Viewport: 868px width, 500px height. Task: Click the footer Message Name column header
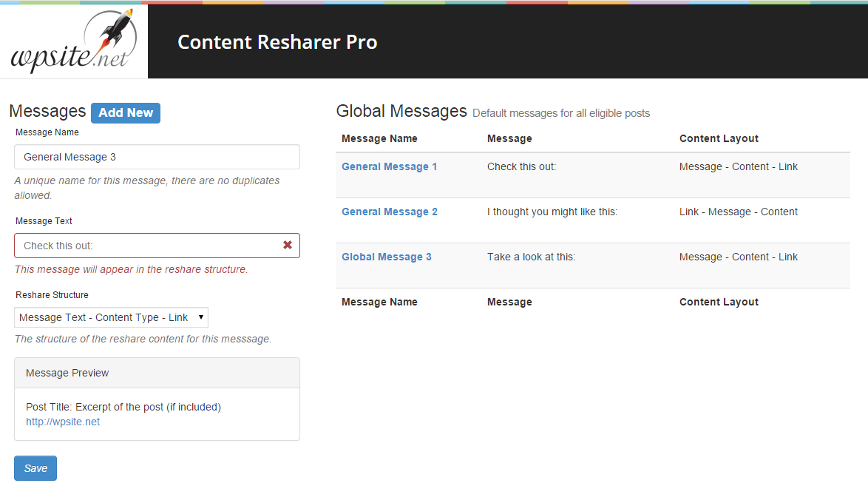coord(379,302)
